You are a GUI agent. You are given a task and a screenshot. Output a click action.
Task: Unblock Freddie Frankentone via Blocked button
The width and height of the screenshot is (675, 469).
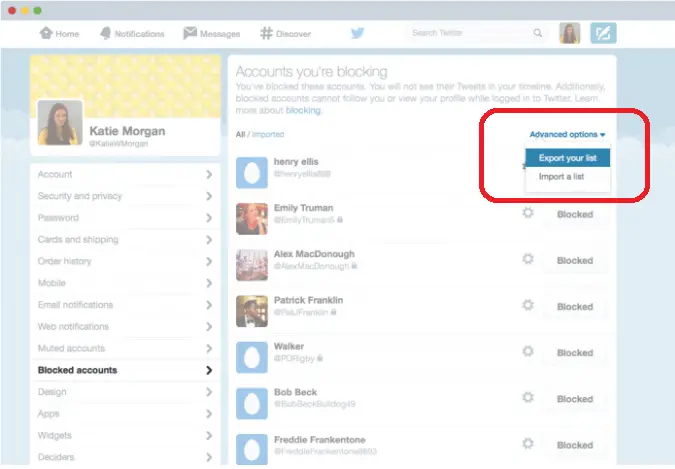[x=575, y=445]
